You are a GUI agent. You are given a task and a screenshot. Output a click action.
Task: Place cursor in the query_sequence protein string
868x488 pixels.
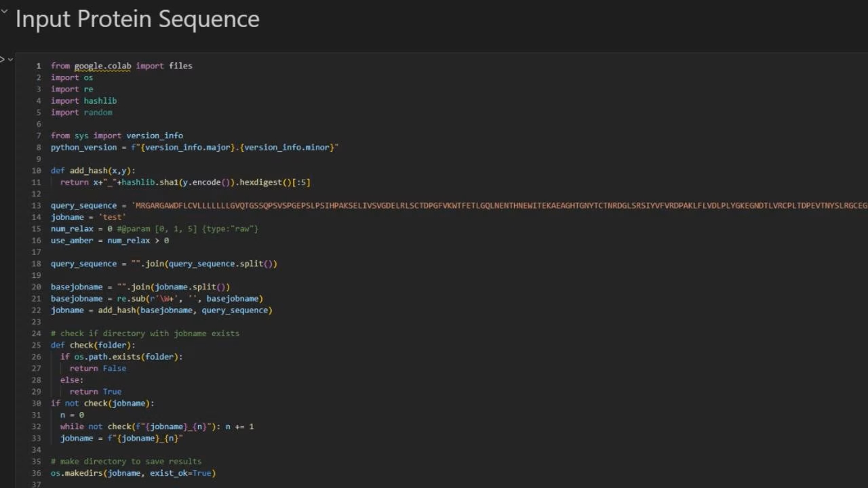pos(475,205)
